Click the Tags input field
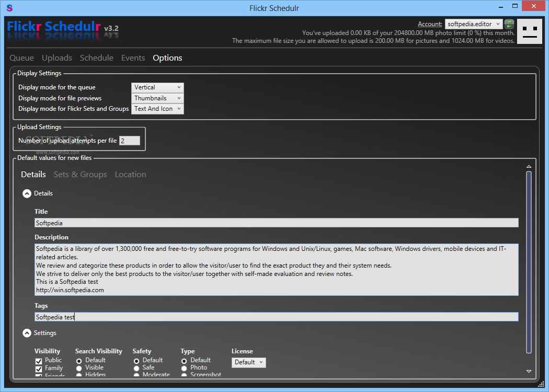This screenshot has width=549, height=392. coord(276,317)
